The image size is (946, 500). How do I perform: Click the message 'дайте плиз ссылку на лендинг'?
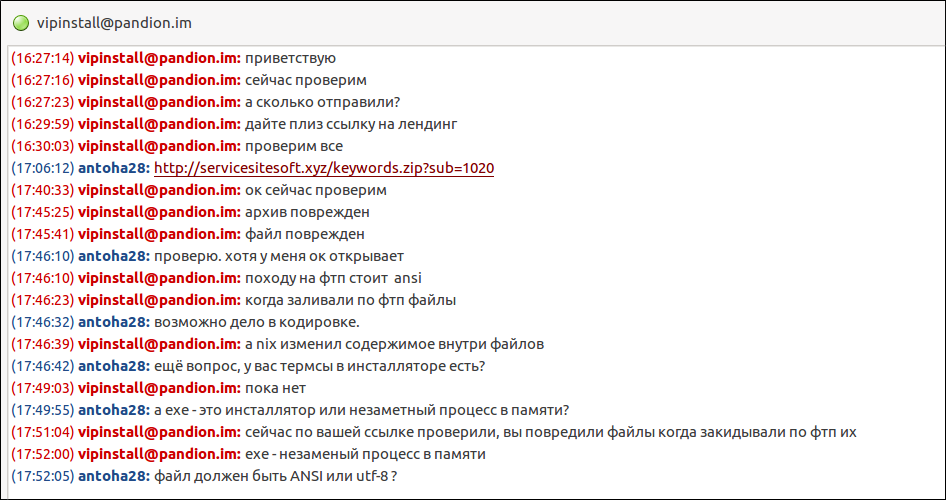tap(351, 124)
